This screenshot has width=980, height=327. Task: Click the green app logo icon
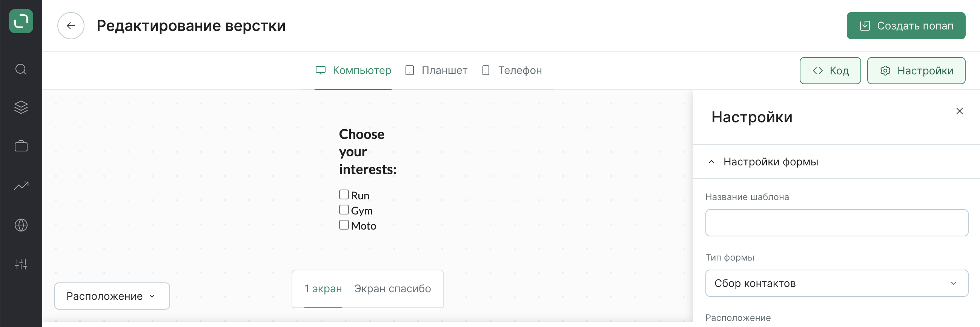coord(21,21)
